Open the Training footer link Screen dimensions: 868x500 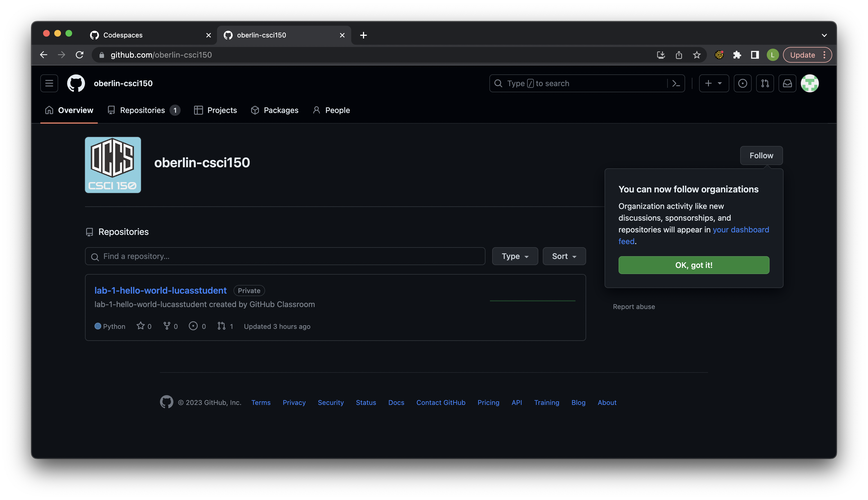coord(547,402)
